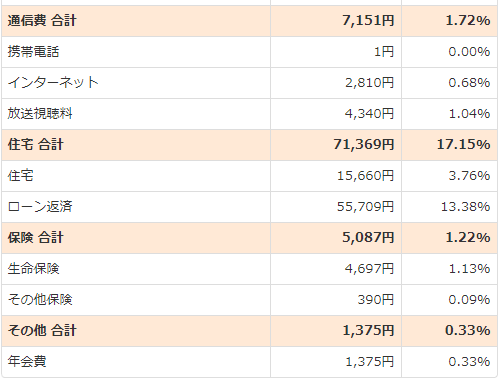Viewport: 503px width, 383px height.
Task: Select the 生命保険 row label
Action: (x=33, y=268)
